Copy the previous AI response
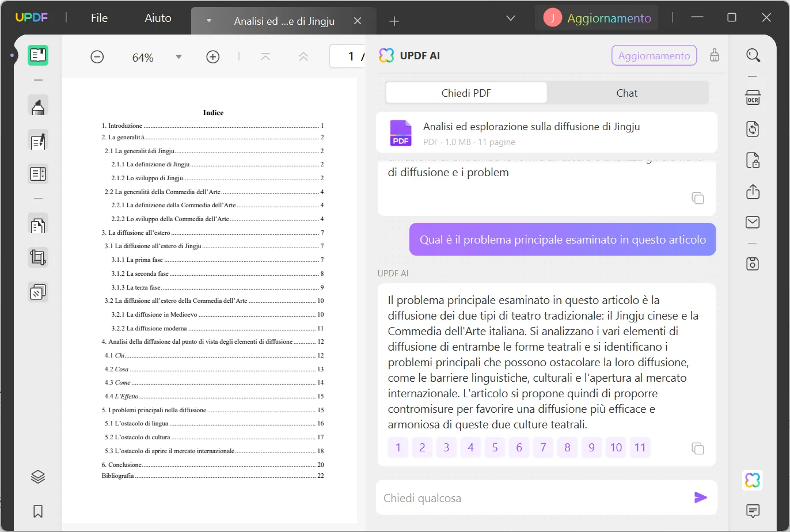 [698, 198]
